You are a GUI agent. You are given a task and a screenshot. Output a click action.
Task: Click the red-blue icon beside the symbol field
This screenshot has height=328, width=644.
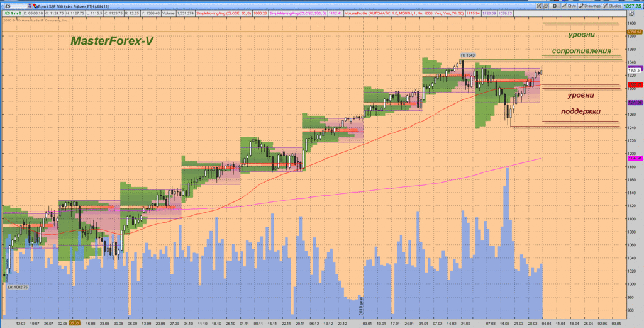(x=35, y=4)
